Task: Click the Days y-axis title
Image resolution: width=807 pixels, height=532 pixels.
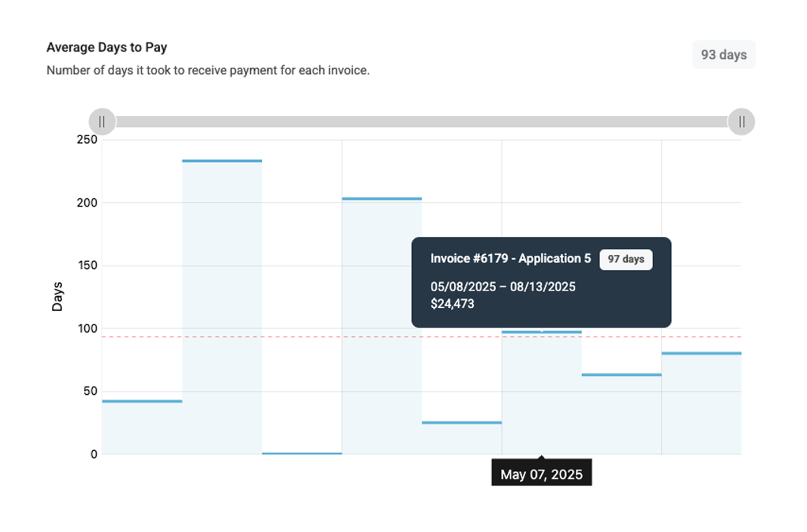Action: 57,296
